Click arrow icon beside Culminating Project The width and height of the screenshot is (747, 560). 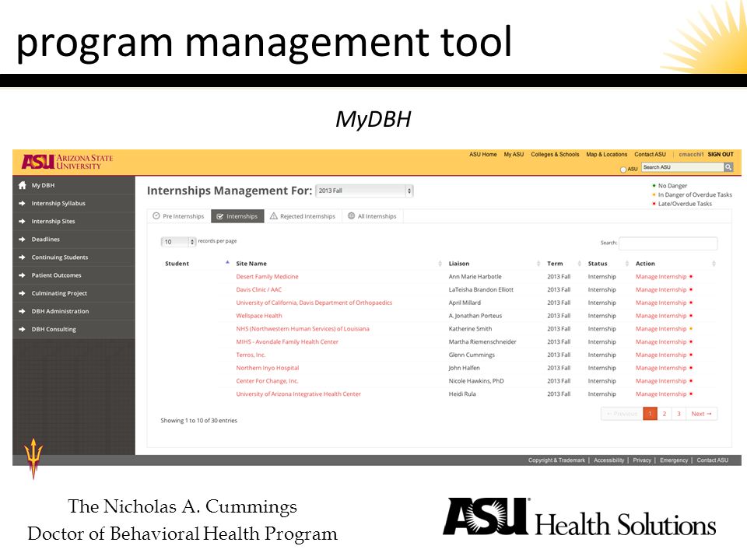[22, 293]
